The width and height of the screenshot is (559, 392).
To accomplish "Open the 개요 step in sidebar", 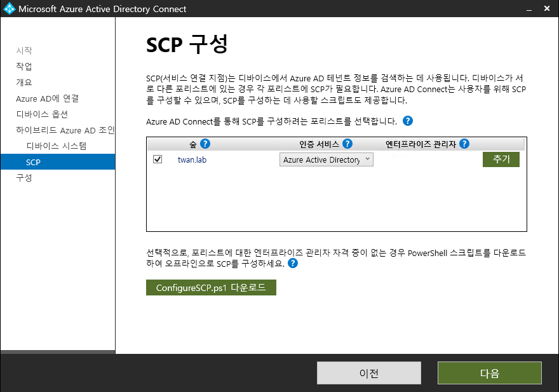I will tap(24, 82).
